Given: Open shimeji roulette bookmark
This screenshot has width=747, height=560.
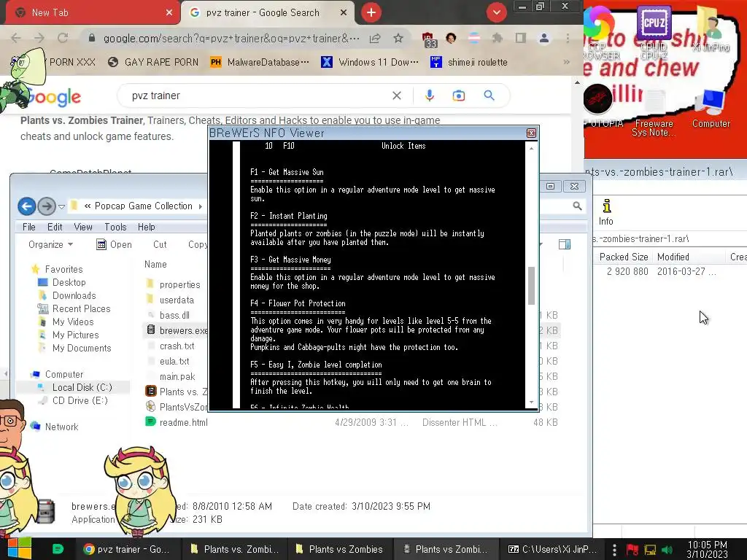Looking at the screenshot, I should tap(469, 62).
